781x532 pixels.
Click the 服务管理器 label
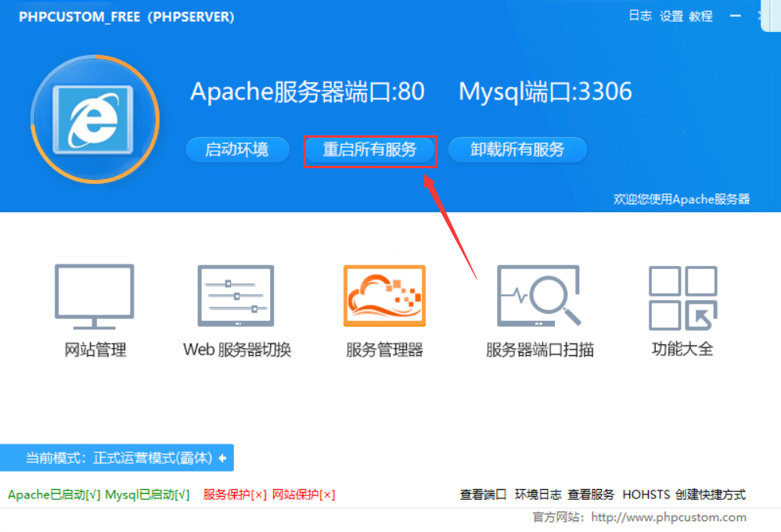pyautogui.click(x=384, y=350)
